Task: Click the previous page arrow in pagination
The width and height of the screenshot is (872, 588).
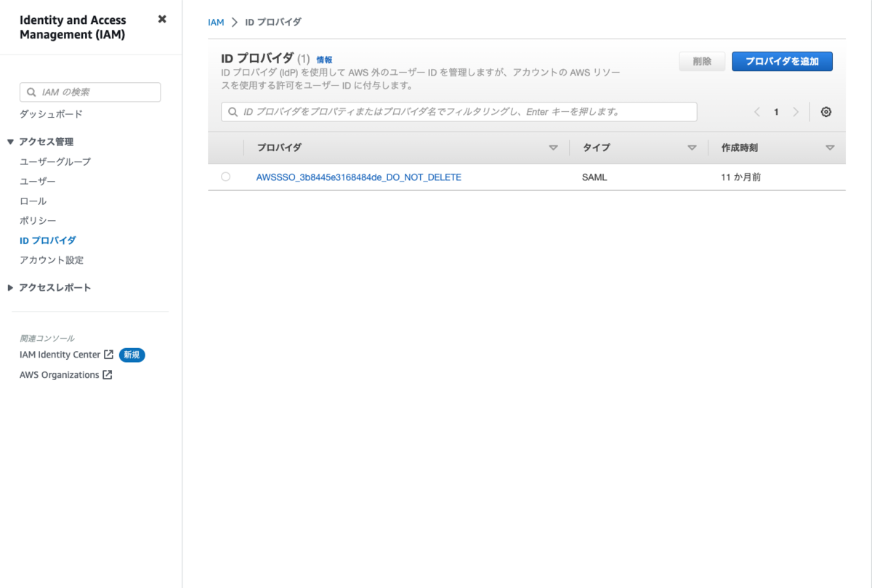Action: pyautogui.click(x=756, y=111)
